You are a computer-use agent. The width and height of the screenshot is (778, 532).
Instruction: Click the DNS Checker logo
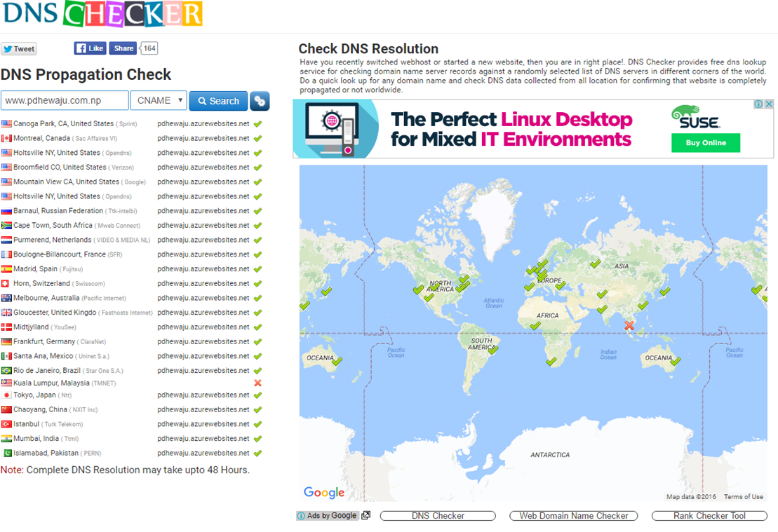tap(102, 13)
